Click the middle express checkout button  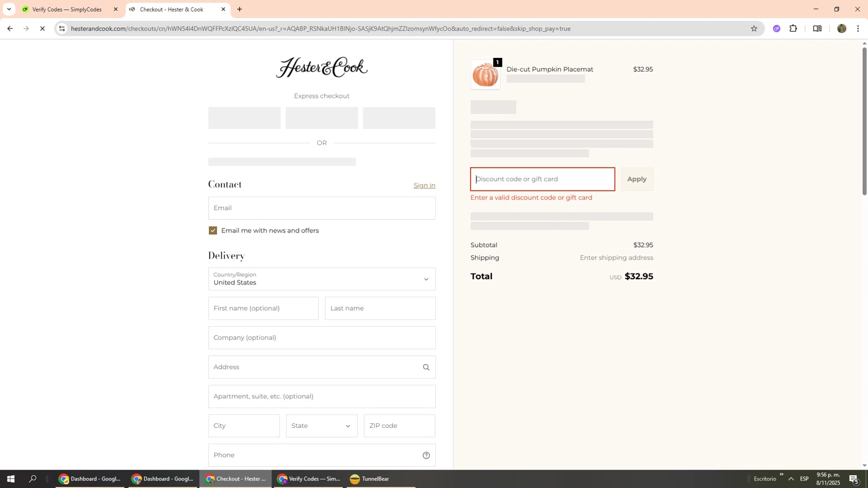(322, 118)
